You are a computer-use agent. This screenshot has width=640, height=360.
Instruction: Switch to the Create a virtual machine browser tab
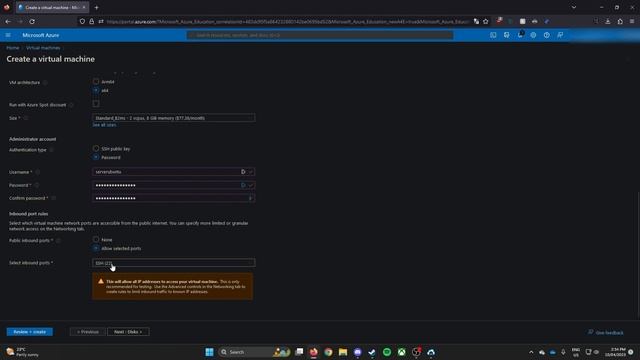[52, 7]
